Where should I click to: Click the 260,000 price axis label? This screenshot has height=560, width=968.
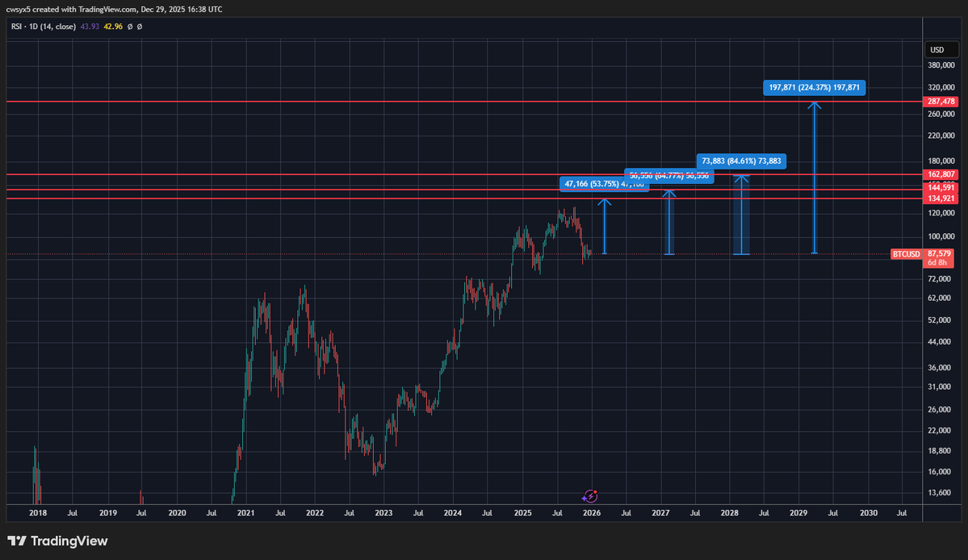pos(941,114)
